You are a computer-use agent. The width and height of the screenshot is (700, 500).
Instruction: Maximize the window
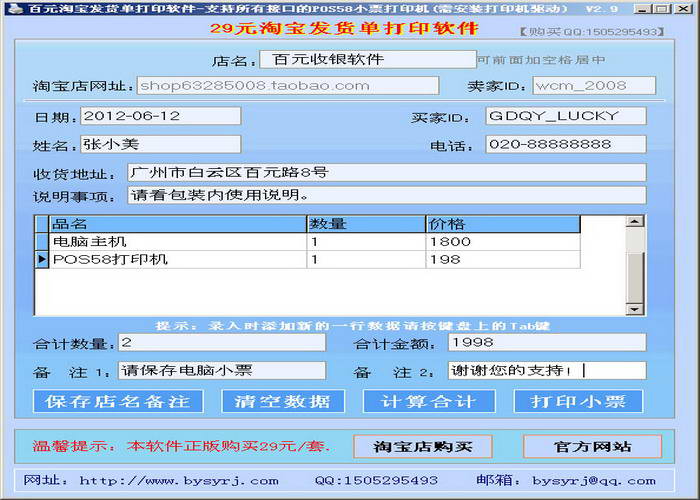tap(662, 8)
